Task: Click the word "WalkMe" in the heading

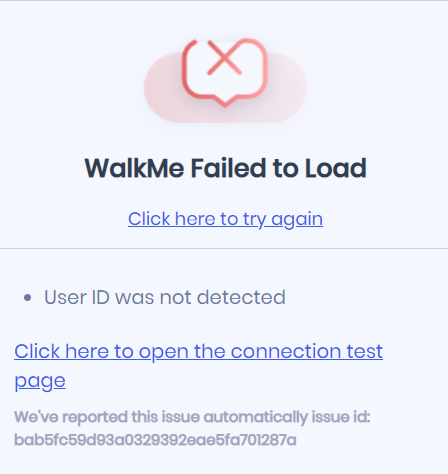Action: pos(134,168)
